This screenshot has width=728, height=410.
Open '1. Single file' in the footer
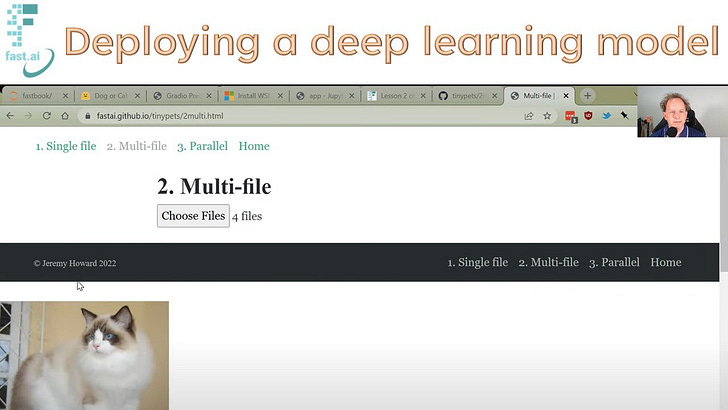(x=477, y=262)
